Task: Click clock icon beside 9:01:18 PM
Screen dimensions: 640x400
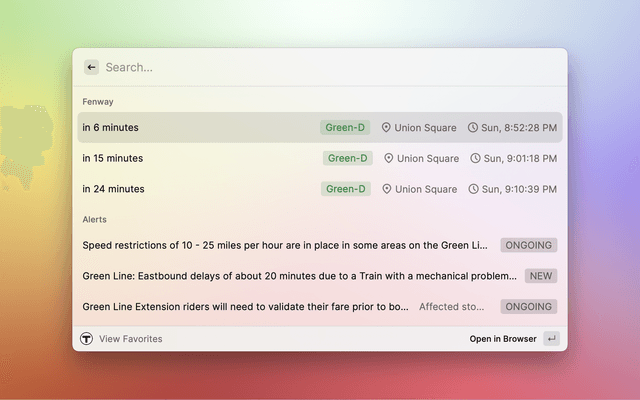Action: [475, 158]
